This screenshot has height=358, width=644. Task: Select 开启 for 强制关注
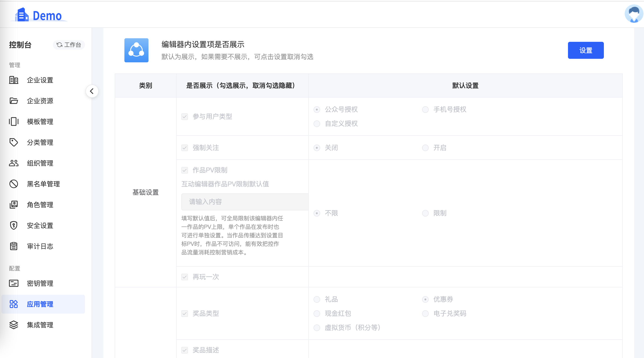pos(425,148)
